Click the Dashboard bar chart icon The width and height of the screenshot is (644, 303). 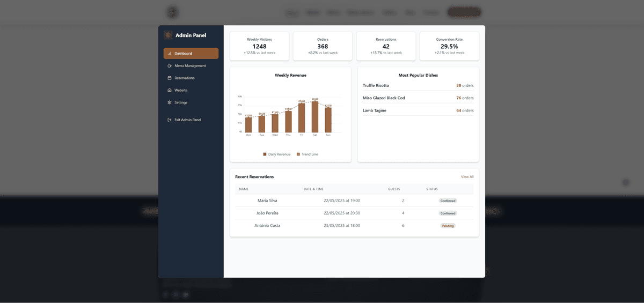coord(170,54)
